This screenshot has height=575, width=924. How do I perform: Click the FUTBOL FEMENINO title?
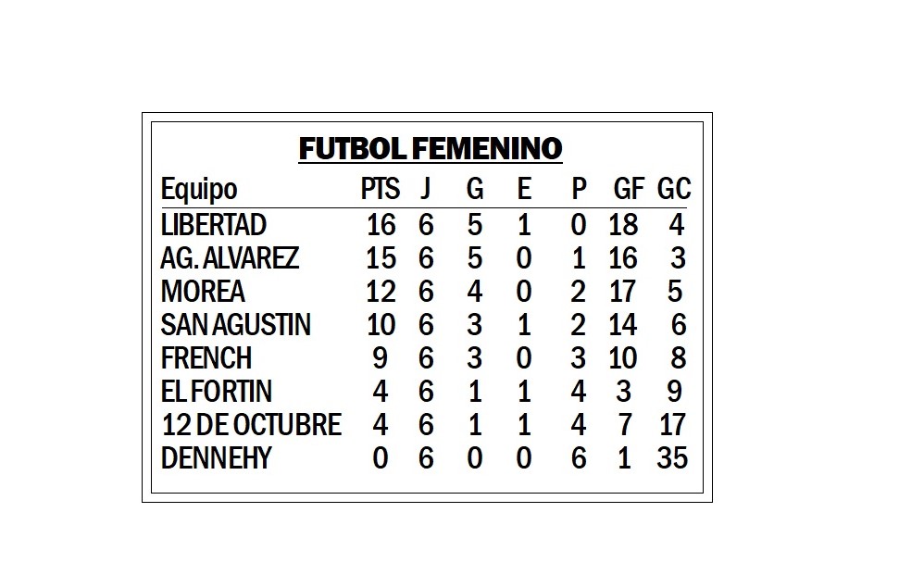[431, 148]
